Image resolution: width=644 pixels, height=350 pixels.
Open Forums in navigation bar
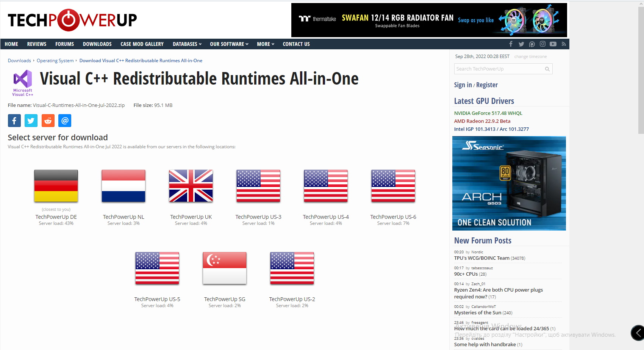pos(65,44)
